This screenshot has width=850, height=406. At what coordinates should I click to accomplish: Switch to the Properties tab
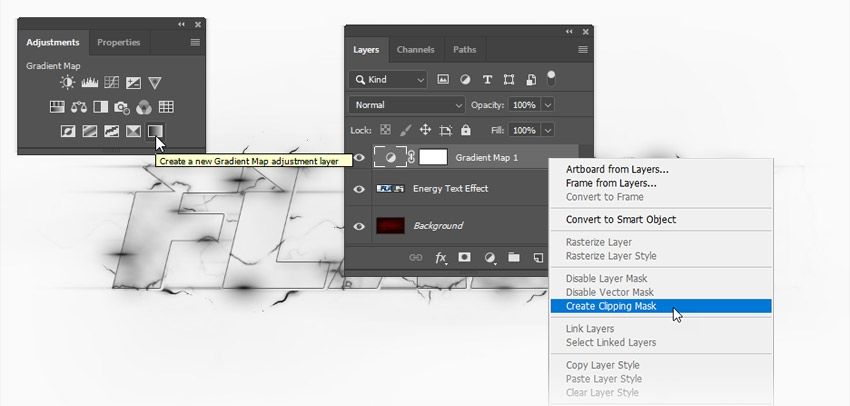click(119, 42)
